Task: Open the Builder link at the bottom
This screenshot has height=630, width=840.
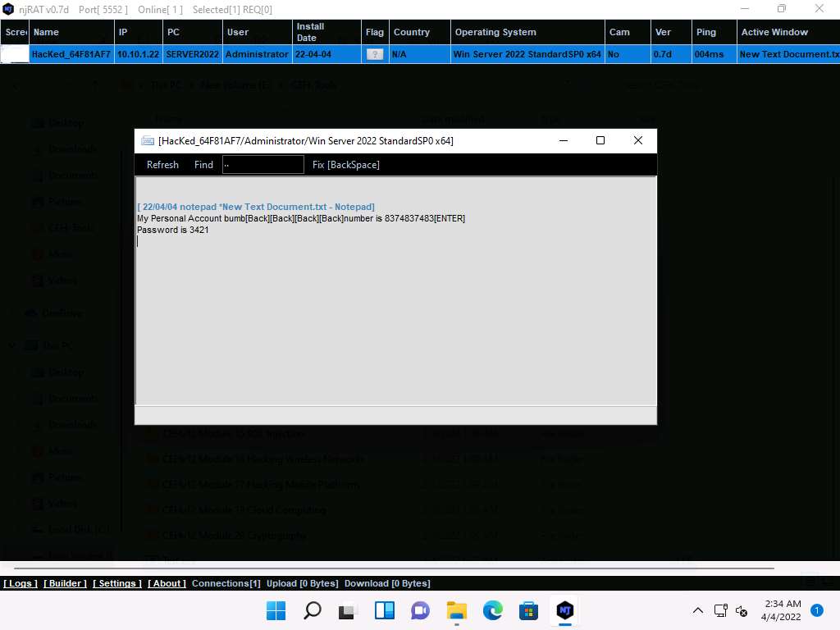Action: click(65, 583)
